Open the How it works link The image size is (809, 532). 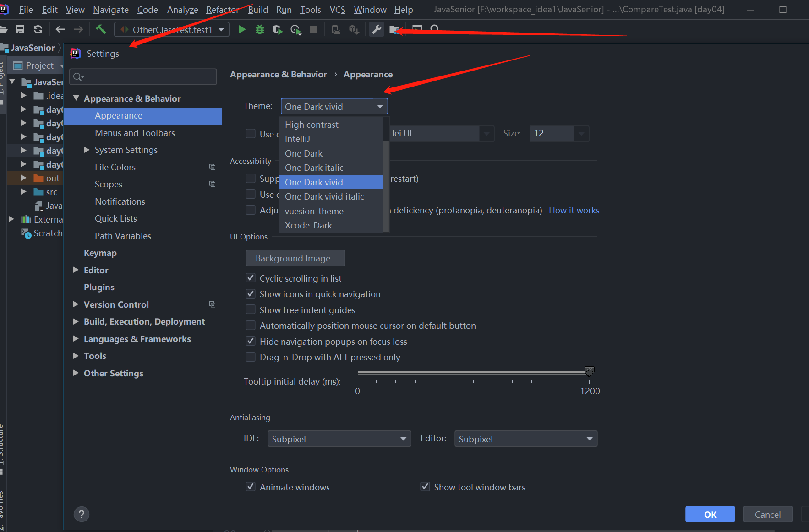(574, 210)
